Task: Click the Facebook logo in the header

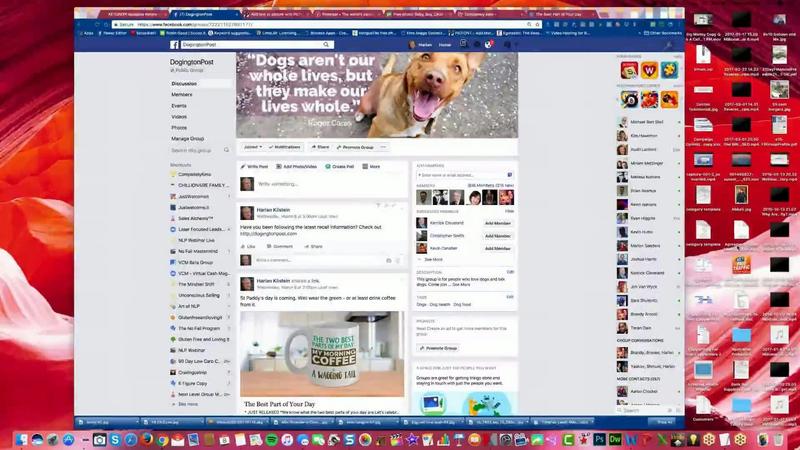Action: tap(174, 45)
